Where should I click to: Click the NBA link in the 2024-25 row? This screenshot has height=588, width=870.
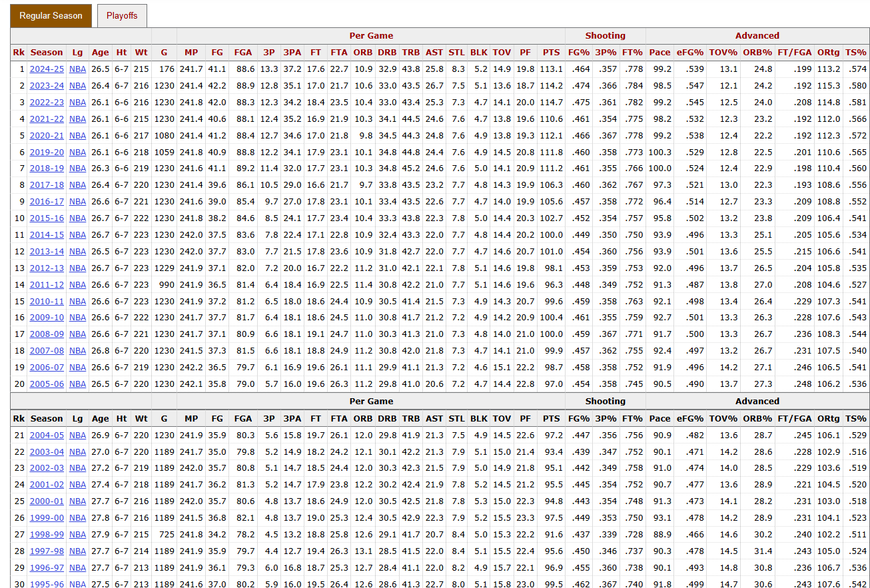[78, 69]
